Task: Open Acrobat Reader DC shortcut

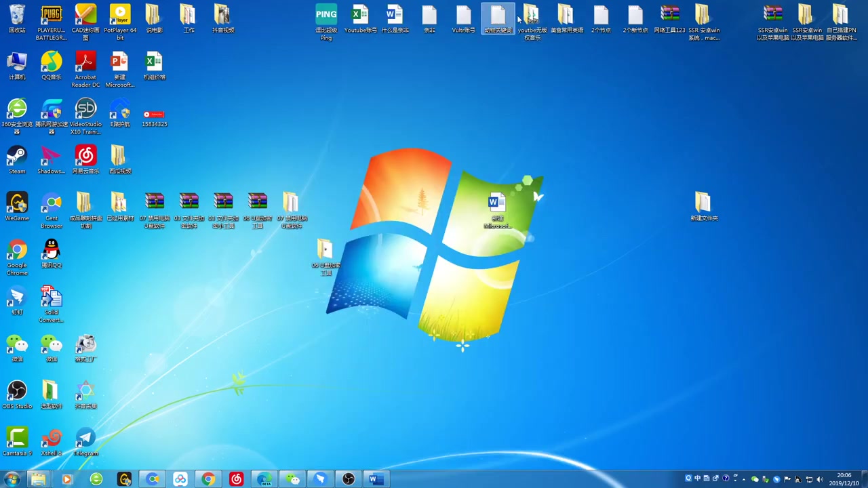Action: (x=85, y=70)
